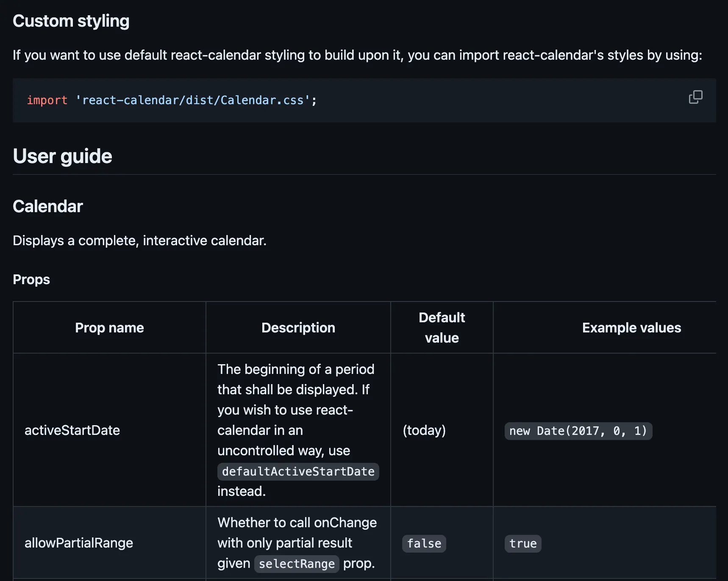Click the 'Displays a complete, interactive calendar' text
728x581 pixels.
139,241
